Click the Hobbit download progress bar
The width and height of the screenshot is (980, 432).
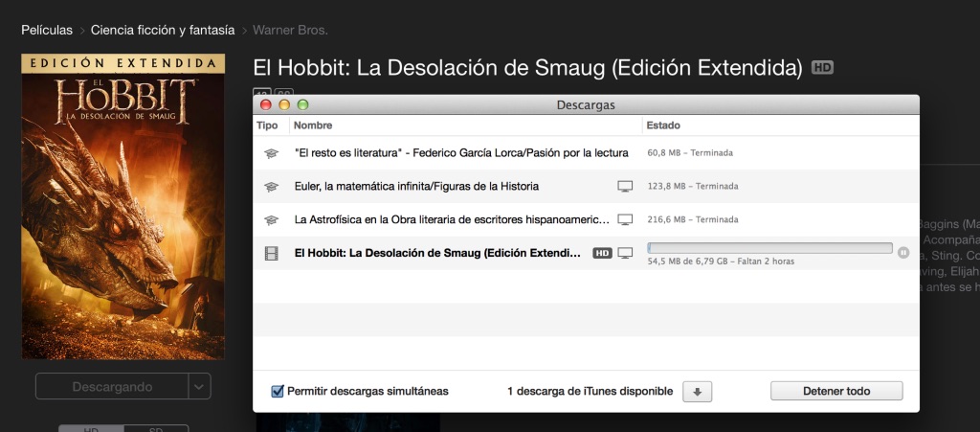coord(770,248)
